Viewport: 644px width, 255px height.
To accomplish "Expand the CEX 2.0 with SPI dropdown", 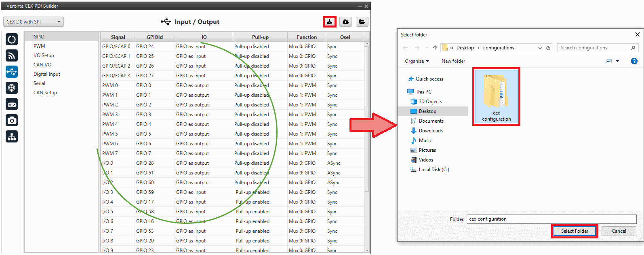I will point(34,22).
